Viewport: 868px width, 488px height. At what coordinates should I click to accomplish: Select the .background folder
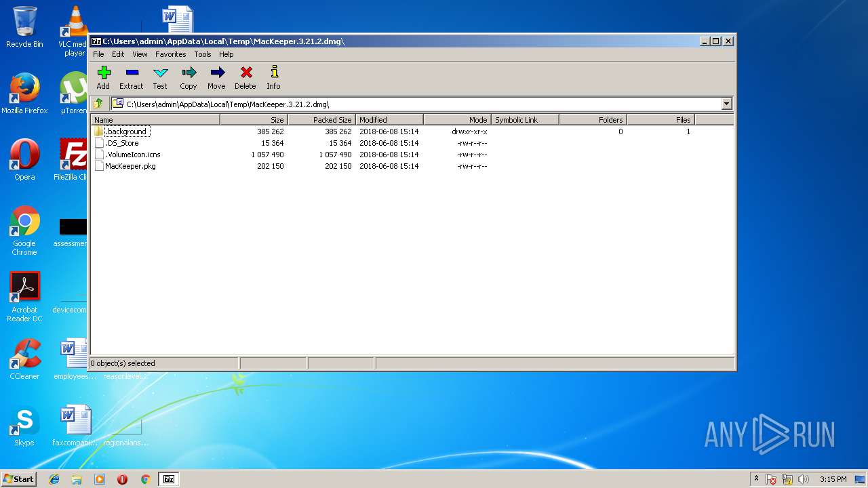point(126,131)
